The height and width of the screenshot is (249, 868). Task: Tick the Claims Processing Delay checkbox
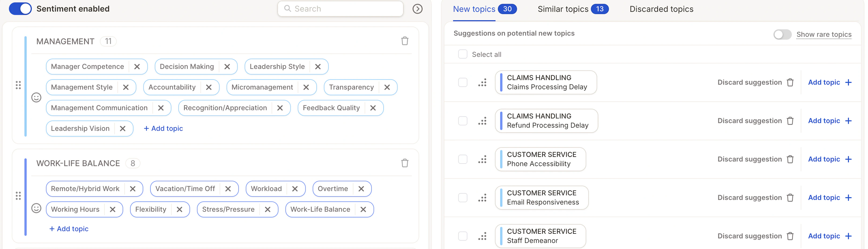point(463,82)
